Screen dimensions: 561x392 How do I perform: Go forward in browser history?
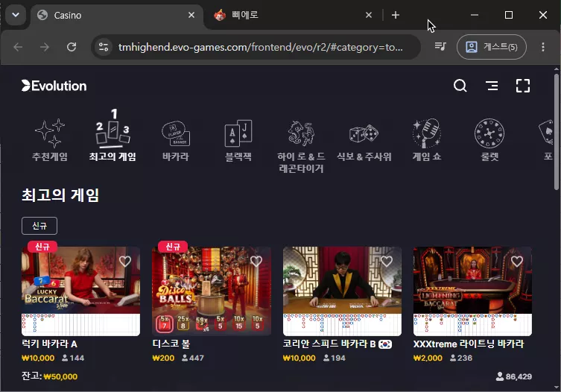[x=45, y=47]
